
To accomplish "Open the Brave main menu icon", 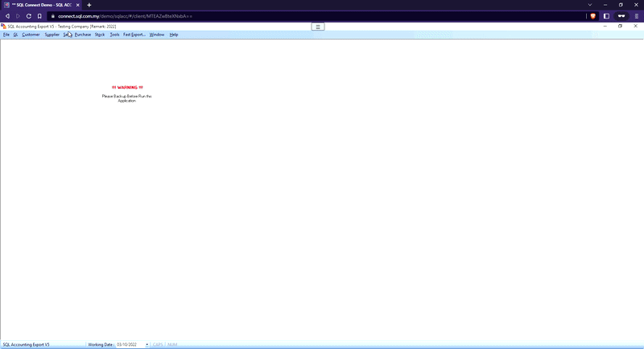I will pyautogui.click(x=635, y=15).
